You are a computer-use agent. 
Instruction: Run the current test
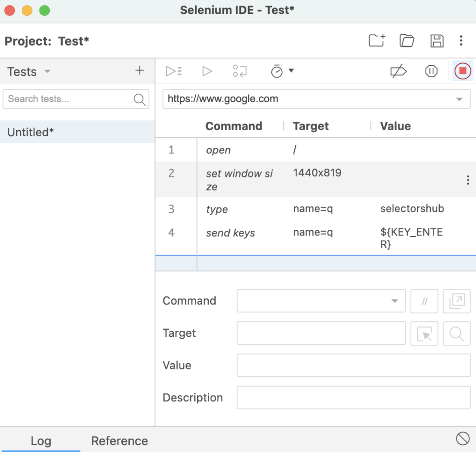click(x=207, y=71)
